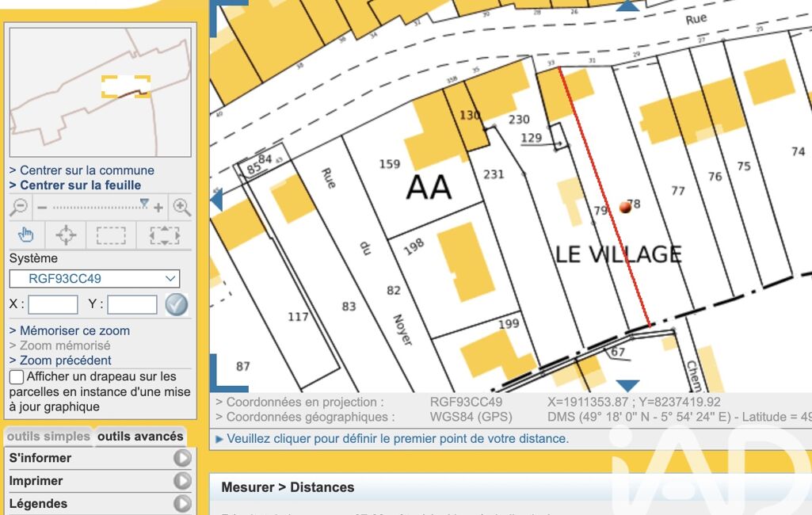The height and width of the screenshot is (515, 812).
Task: Select the hand pan tool
Action: click(26, 235)
